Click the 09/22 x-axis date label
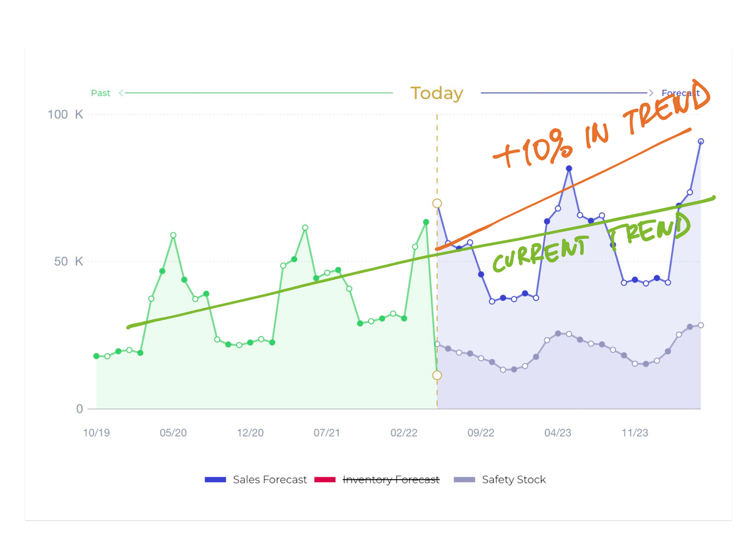This screenshot has height=560, width=747. click(x=481, y=433)
